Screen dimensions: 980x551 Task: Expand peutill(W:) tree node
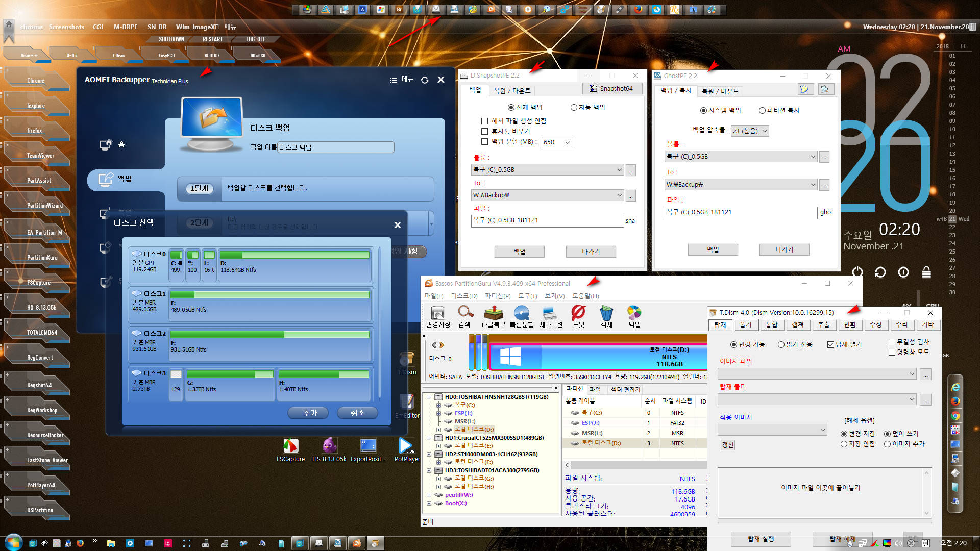pos(429,495)
